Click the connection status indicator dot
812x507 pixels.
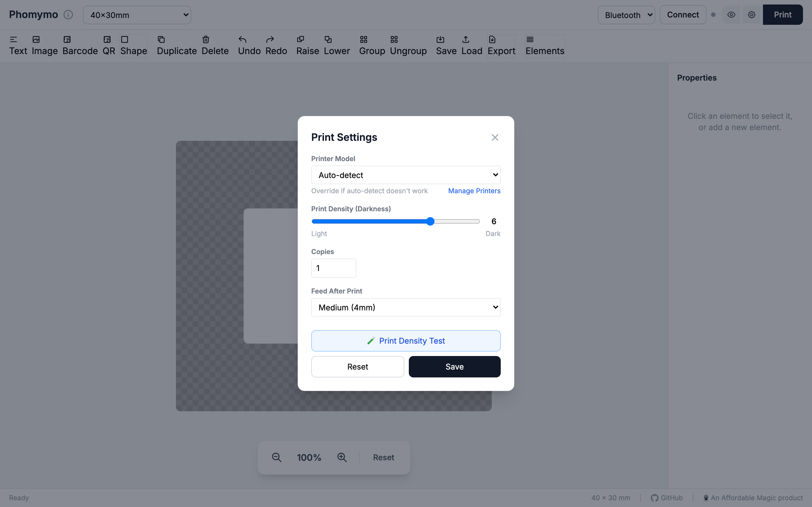(x=714, y=15)
